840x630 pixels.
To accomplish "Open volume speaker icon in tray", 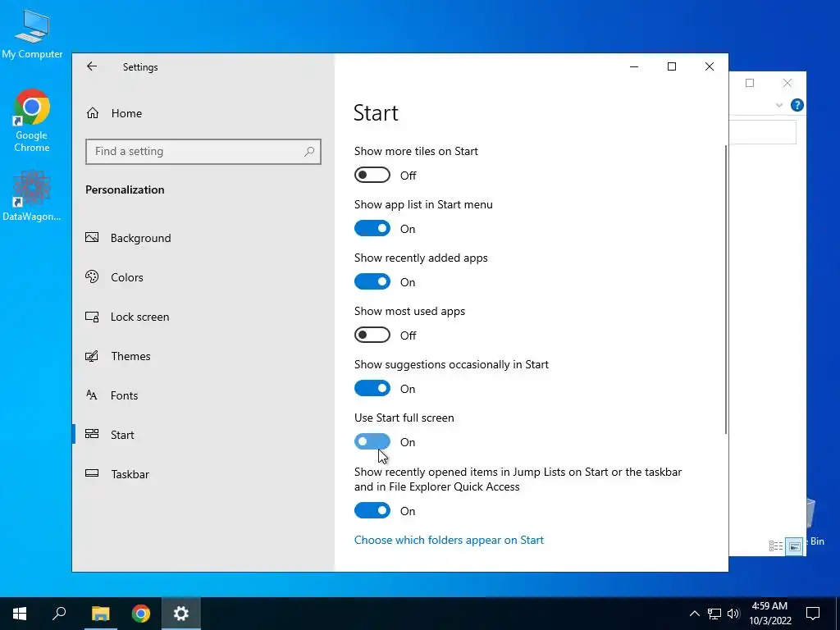I will point(733,614).
